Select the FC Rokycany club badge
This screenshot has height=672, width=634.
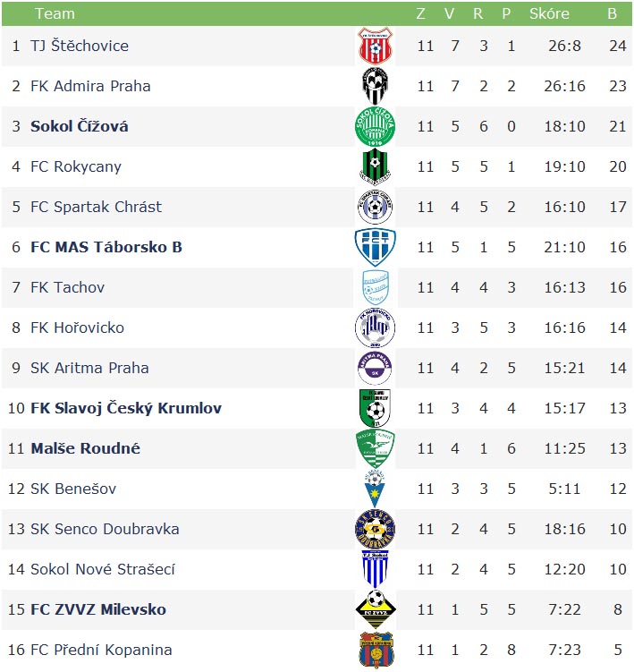(x=376, y=166)
